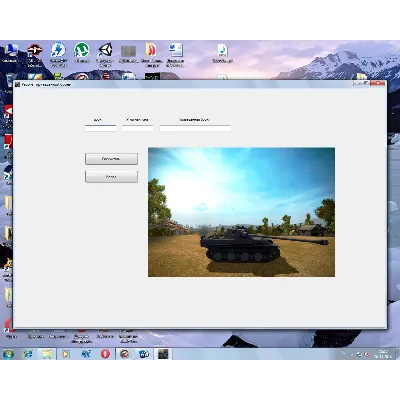Click the lower button left of tank image
Viewport: 400px width, 400px height.
[111, 177]
